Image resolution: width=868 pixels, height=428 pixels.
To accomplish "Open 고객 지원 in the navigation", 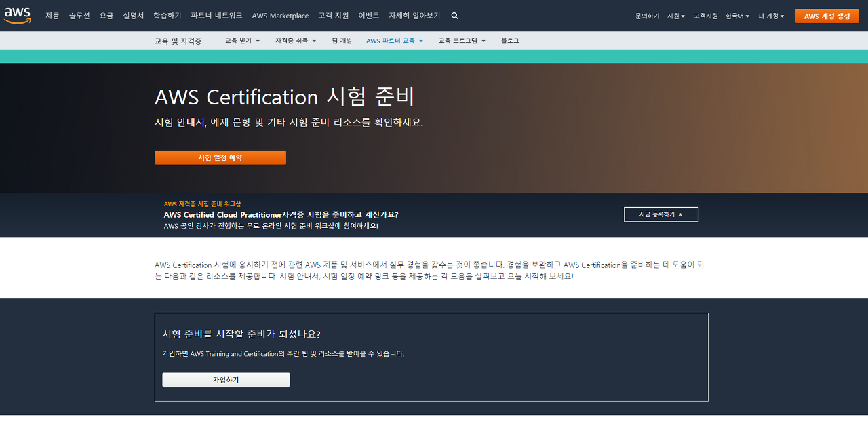I will pos(334,16).
